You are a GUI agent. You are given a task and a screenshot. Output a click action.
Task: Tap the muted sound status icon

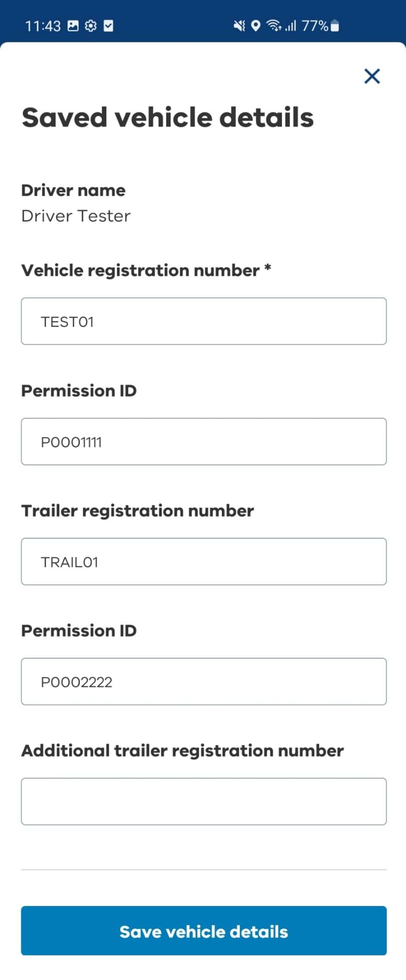pos(239,26)
